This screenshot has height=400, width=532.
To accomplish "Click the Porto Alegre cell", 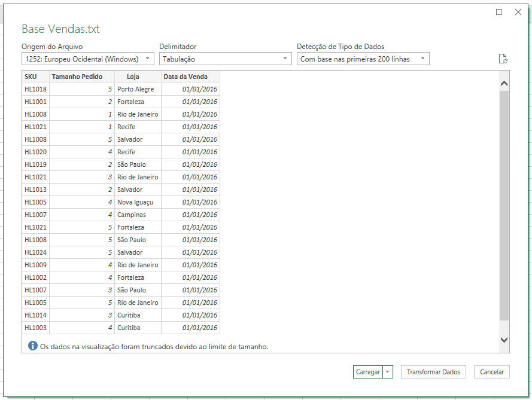I will click(138, 89).
